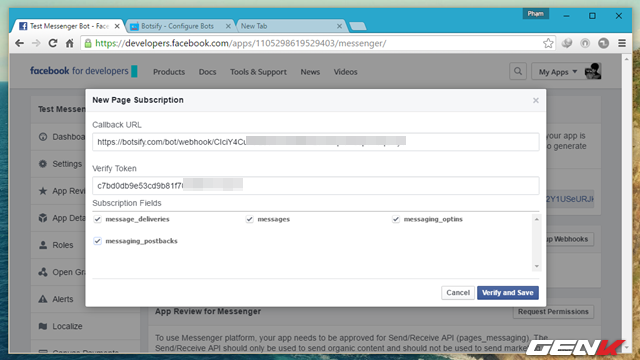Click the search magnifier on Facebook header
This screenshot has height=360, width=640.
click(x=518, y=71)
